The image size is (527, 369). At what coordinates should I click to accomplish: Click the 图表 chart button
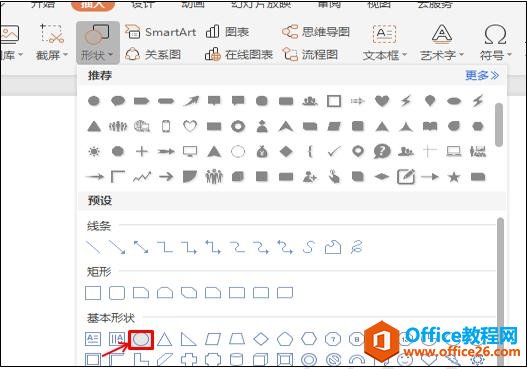click(x=227, y=32)
